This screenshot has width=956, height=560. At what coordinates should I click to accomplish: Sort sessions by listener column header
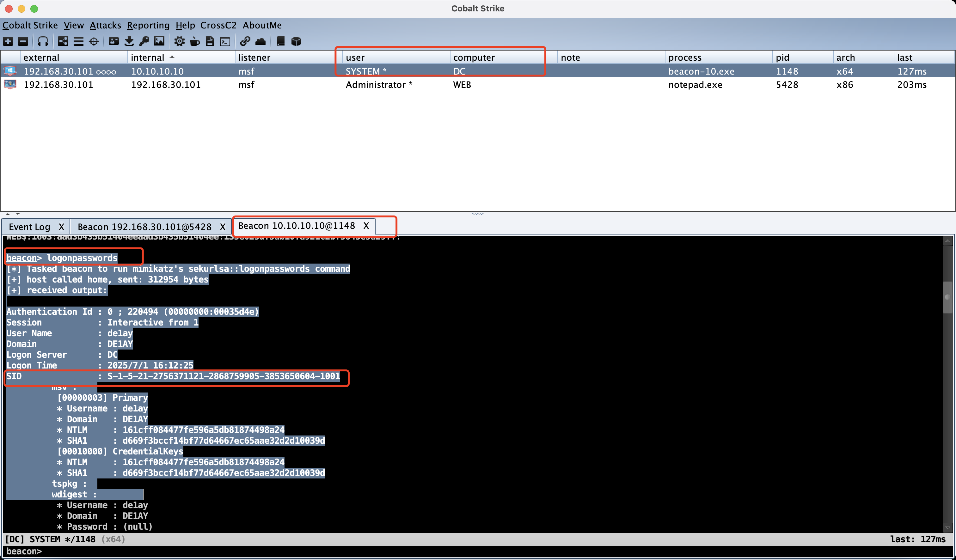click(x=289, y=57)
